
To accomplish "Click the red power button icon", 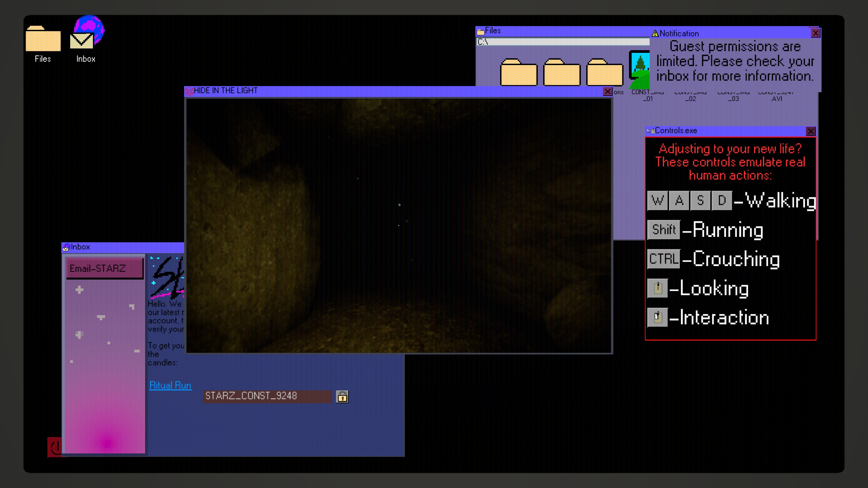I will [55, 447].
